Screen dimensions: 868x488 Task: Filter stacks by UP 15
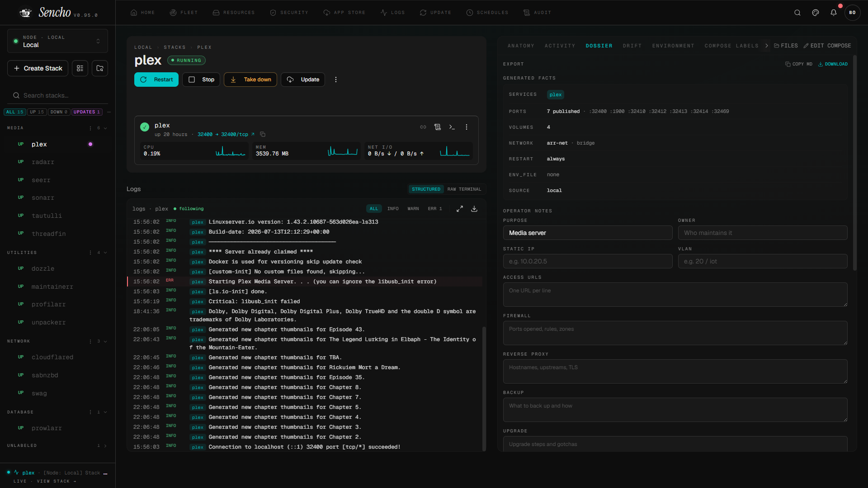point(37,112)
